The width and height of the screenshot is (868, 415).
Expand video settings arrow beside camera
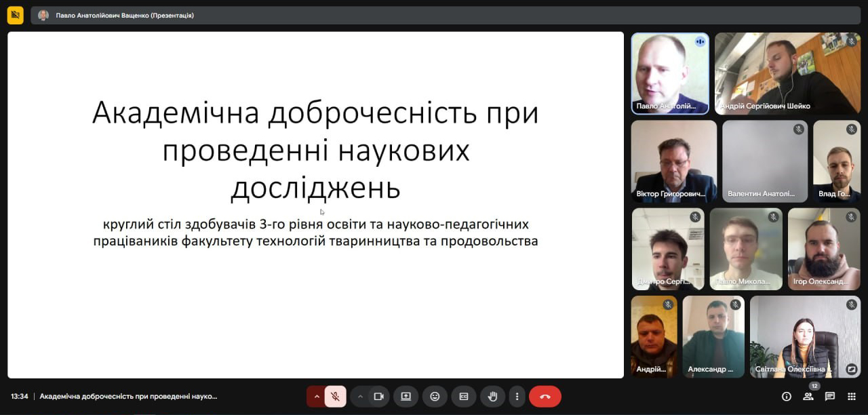coord(360,396)
